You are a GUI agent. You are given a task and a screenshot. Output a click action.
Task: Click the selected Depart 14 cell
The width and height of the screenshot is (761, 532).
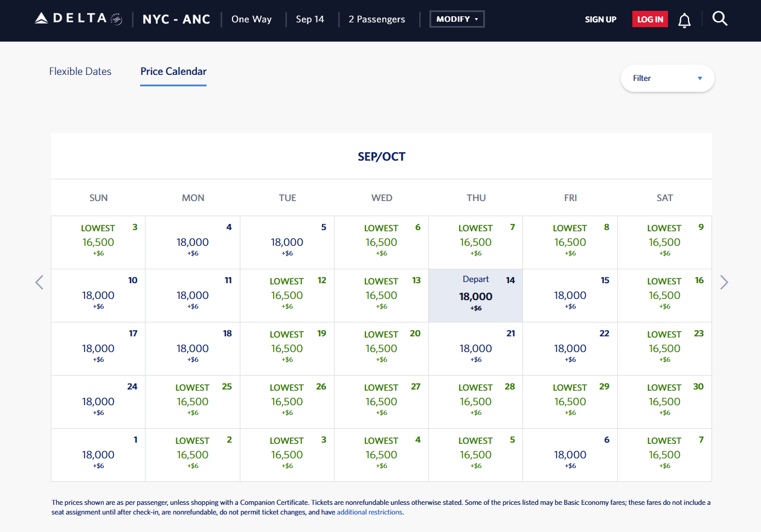476,296
